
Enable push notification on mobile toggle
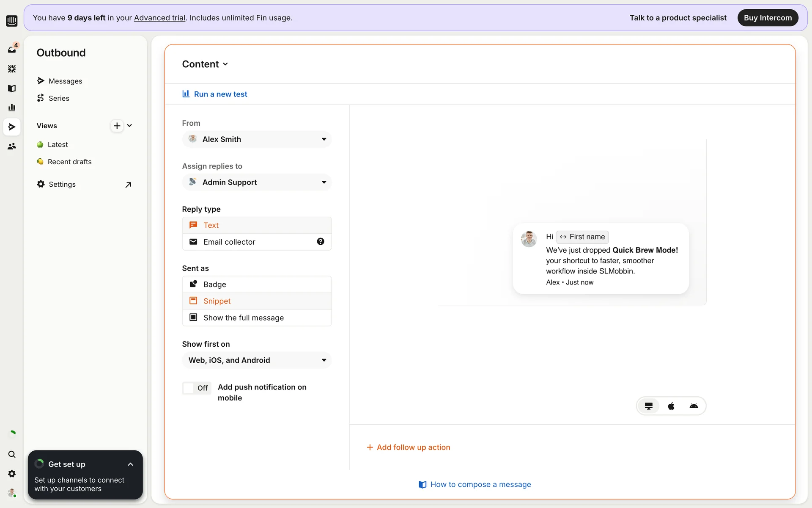pos(197,388)
